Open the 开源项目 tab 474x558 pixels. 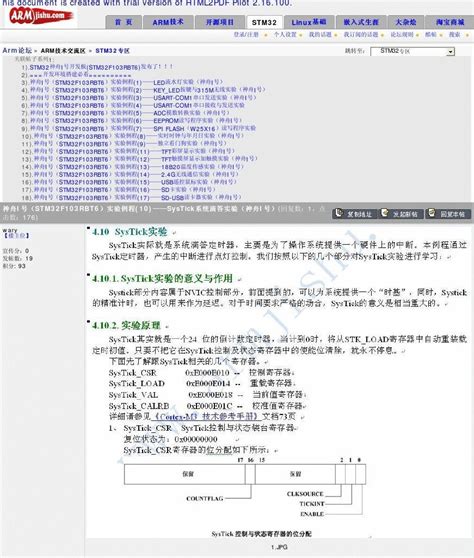[x=220, y=22]
